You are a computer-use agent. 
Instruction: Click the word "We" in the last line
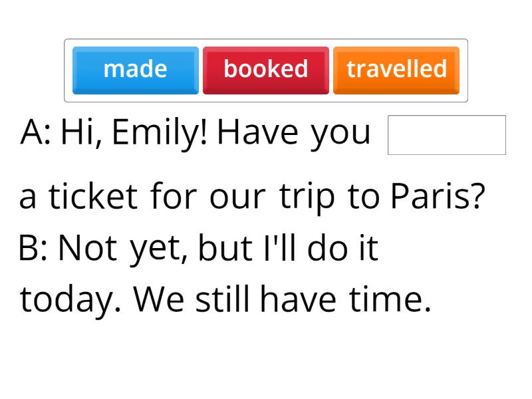(158, 301)
